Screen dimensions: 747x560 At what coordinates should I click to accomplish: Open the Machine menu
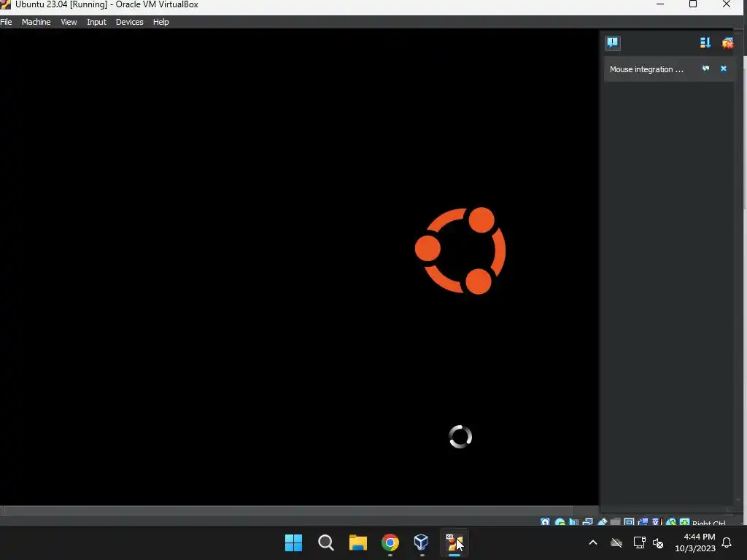(36, 22)
